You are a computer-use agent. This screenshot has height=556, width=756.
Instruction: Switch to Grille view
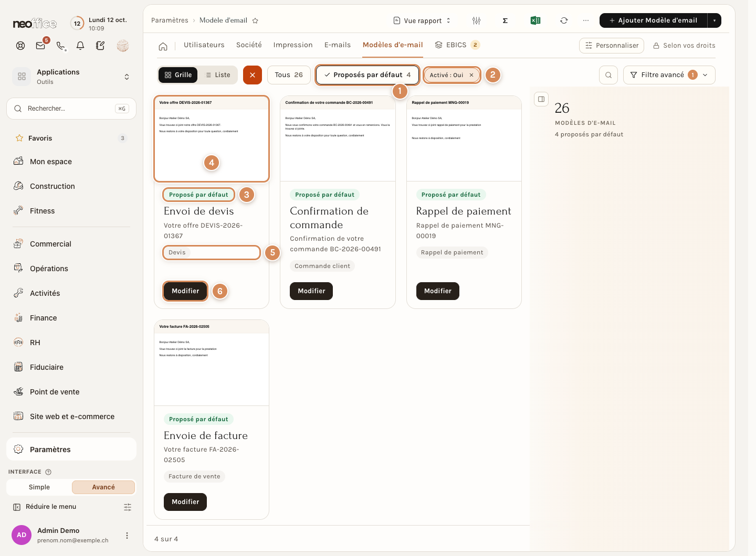click(178, 75)
